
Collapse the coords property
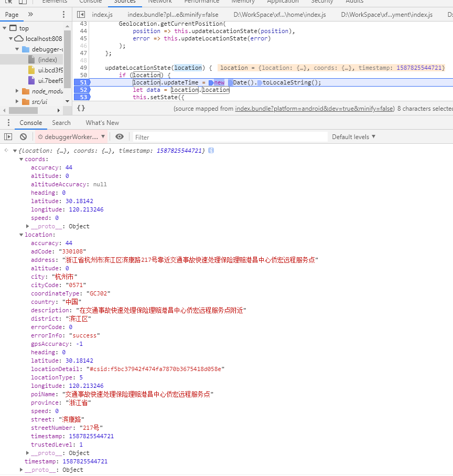21,160
